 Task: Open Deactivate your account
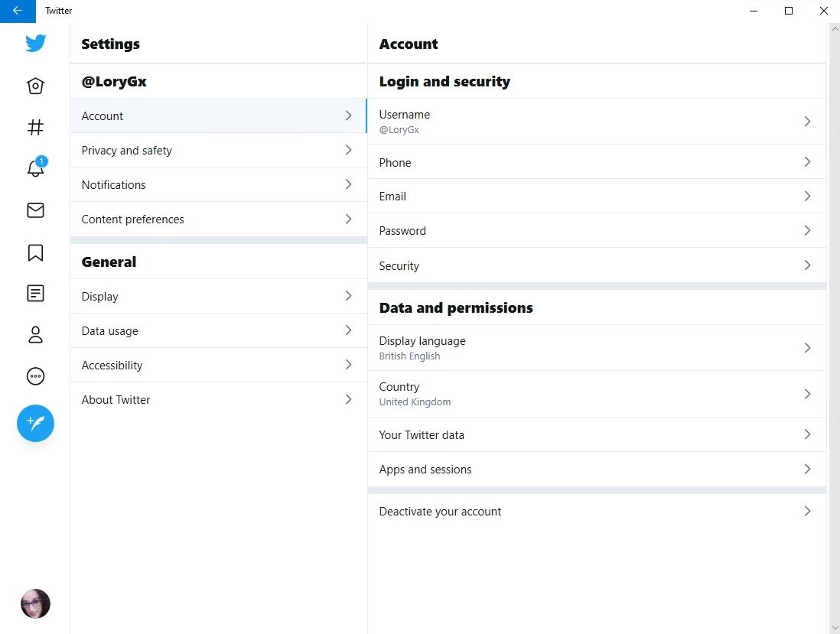[x=597, y=512]
